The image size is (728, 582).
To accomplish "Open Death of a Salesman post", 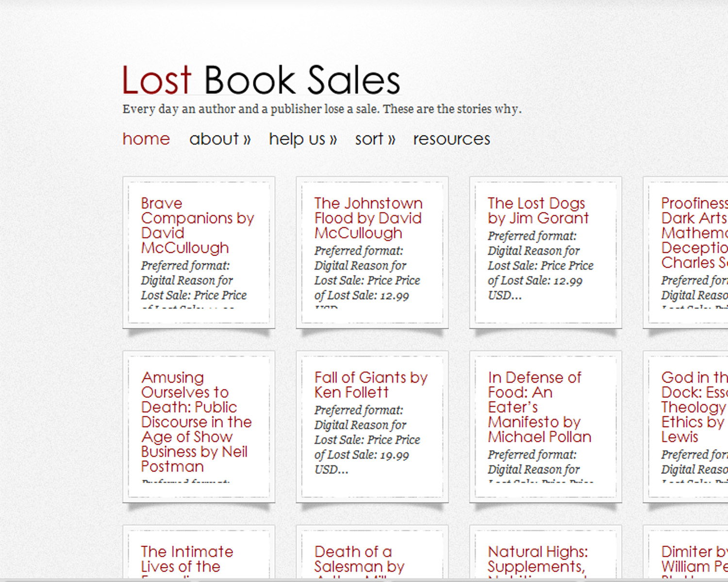I will tap(359, 559).
